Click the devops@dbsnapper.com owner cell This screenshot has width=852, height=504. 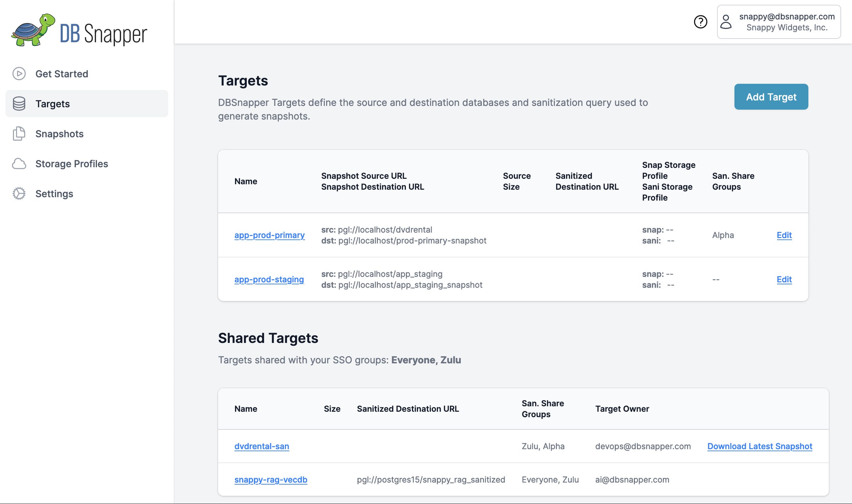[643, 446]
